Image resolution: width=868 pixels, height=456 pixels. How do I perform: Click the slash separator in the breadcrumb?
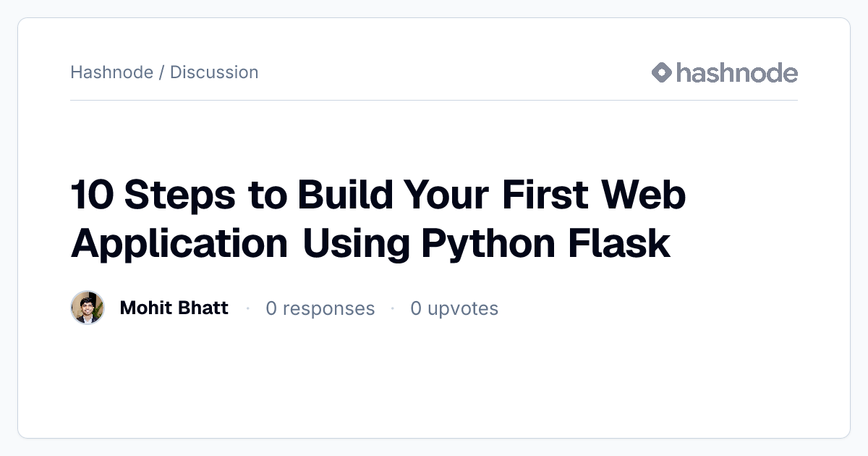(x=161, y=72)
